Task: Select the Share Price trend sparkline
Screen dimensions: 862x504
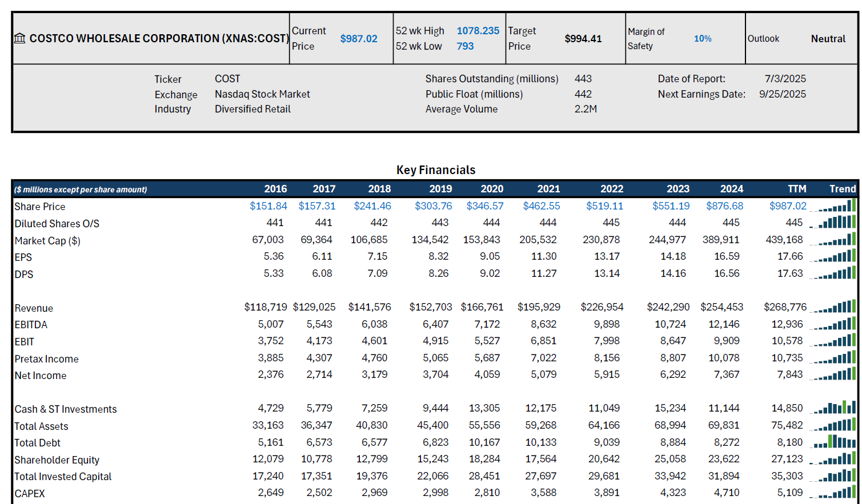Action: (833, 205)
